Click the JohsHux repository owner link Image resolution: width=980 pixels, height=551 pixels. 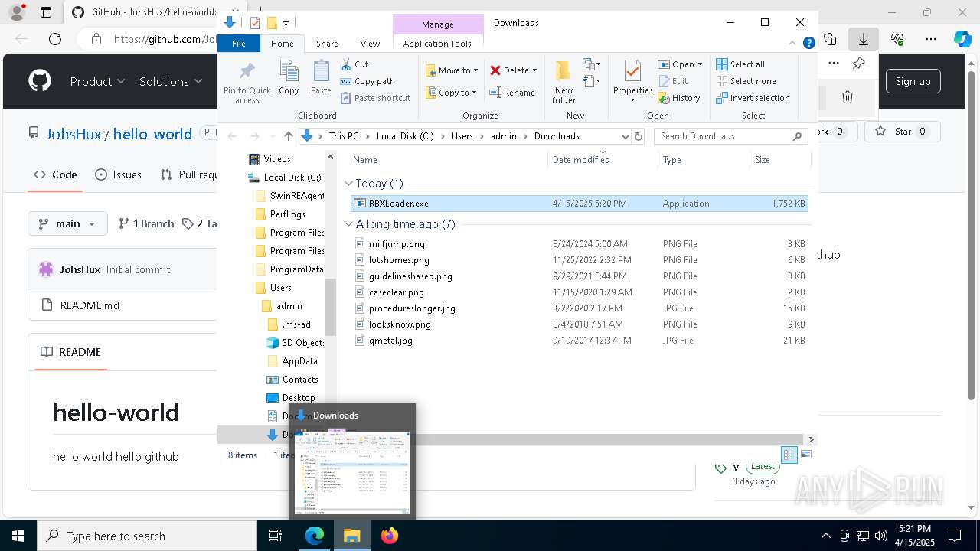click(x=73, y=134)
